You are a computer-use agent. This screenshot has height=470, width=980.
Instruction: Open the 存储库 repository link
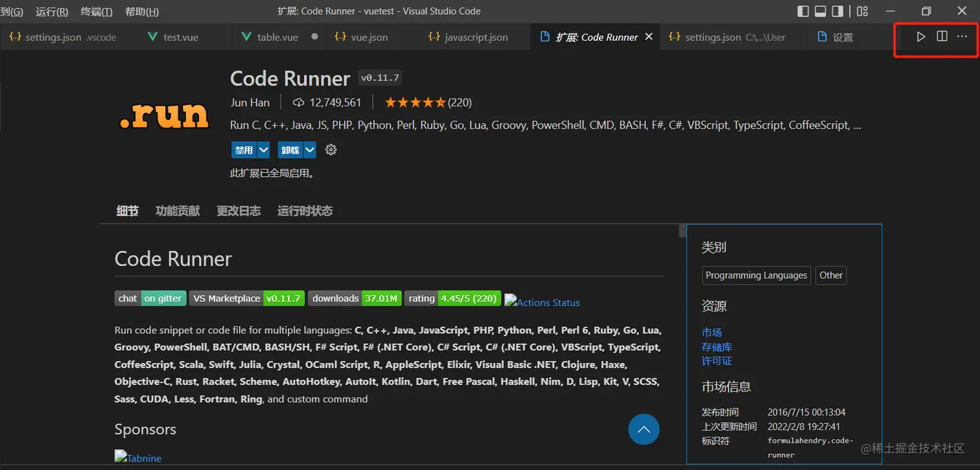coord(717,347)
